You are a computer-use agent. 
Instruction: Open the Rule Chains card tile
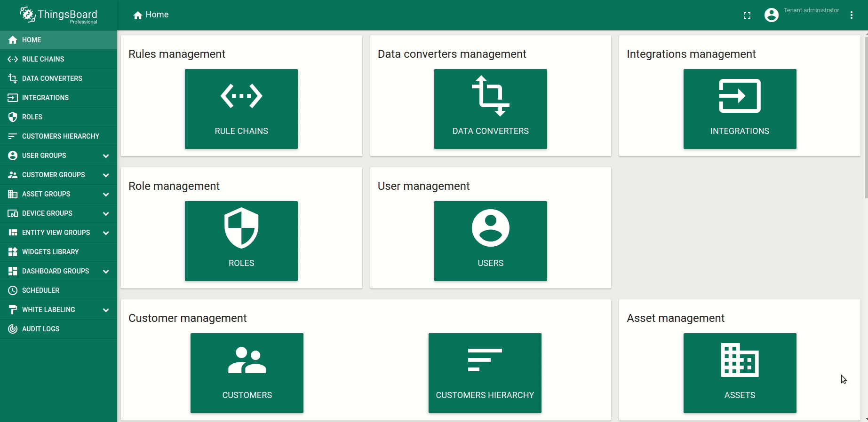click(241, 109)
